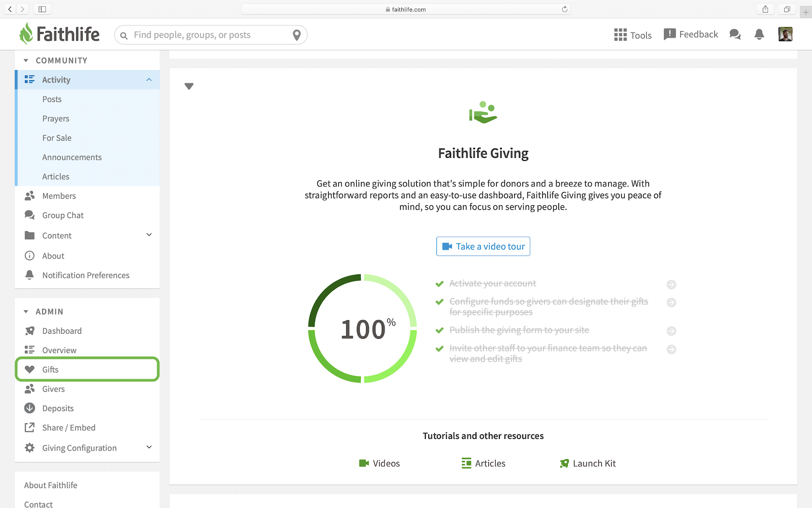Click arrow beside Configure funds step
Screen dimensions: 812x508
pos(671,302)
